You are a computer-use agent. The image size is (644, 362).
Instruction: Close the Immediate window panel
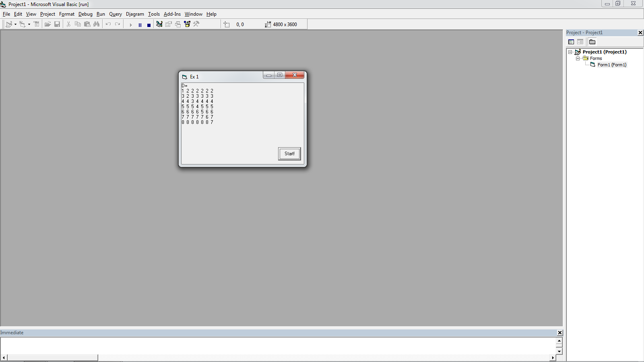click(559, 333)
